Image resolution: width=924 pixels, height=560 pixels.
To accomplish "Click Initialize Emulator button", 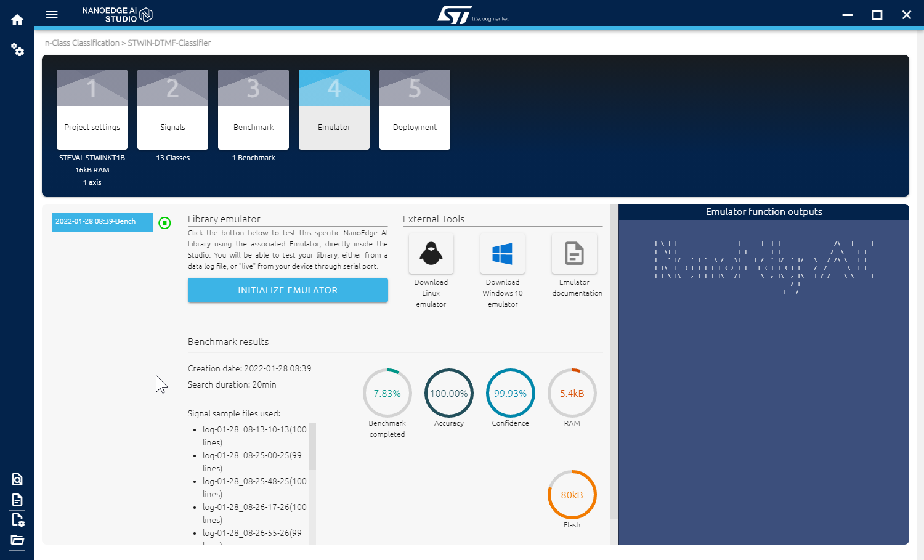I will tap(288, 290).
